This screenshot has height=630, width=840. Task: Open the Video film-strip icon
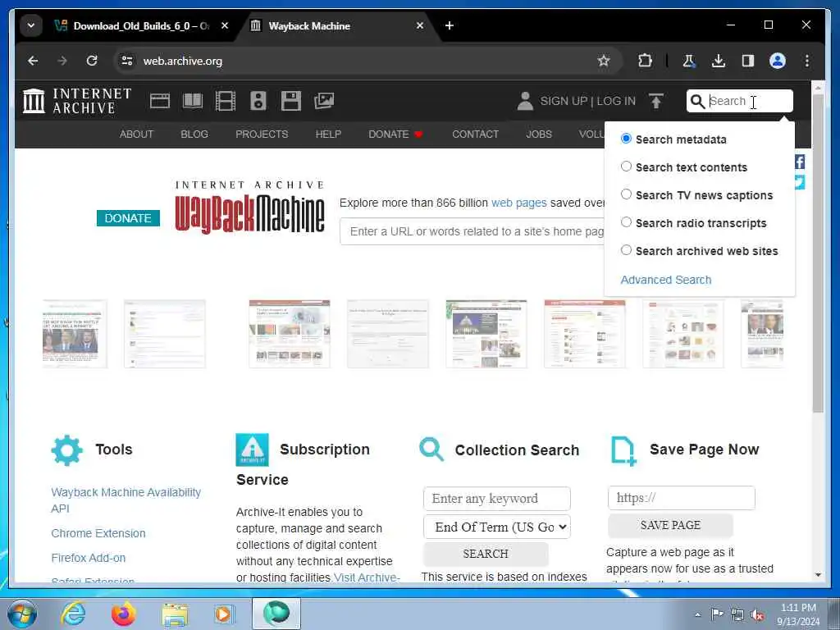point(226,101)
